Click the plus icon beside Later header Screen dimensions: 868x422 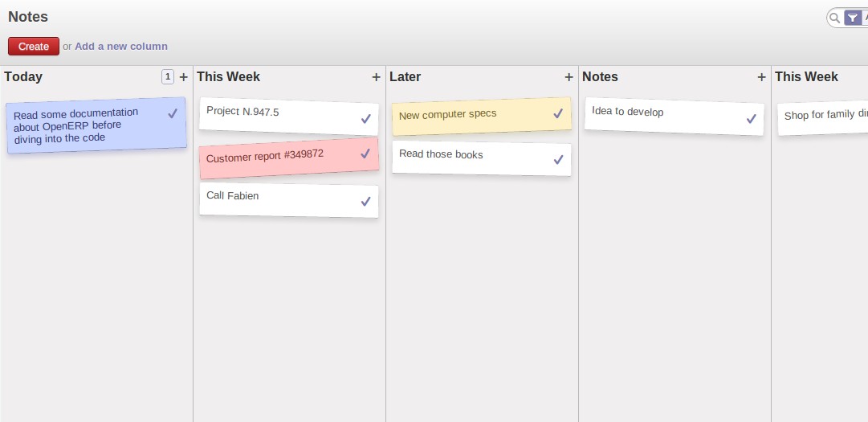click(x=568, y=77)
